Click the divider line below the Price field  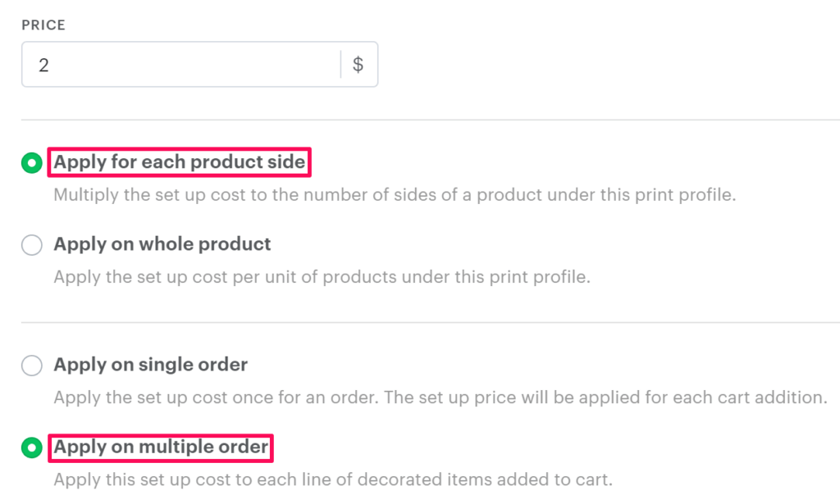click(x=427, y=120)
